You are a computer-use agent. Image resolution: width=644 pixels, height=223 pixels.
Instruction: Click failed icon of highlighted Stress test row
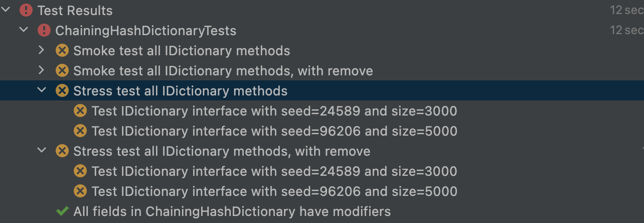[x=62, y=91]
